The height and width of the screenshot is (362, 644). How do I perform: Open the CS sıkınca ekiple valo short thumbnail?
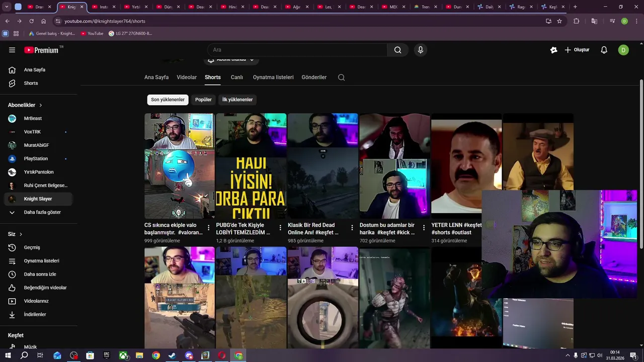click(179, 166)
